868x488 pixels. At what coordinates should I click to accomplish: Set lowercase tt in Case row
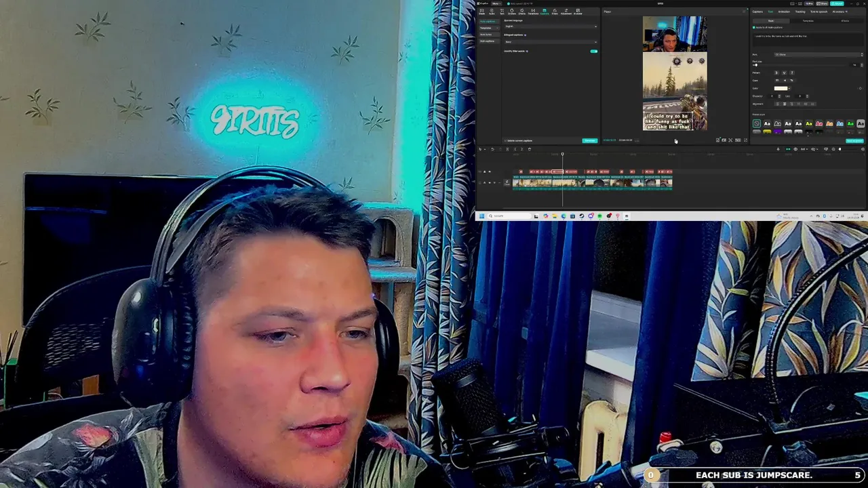tap(785, 80)
